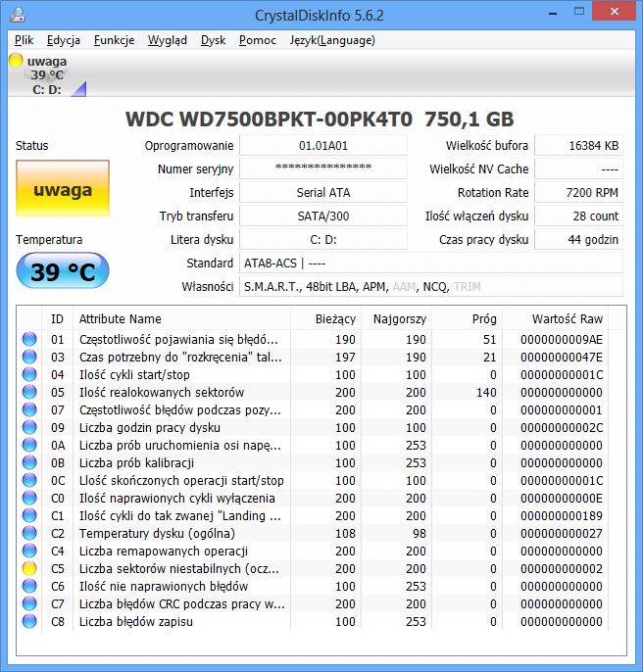Click the Rotation Rate value 7200 RPM

coord(578,192)
